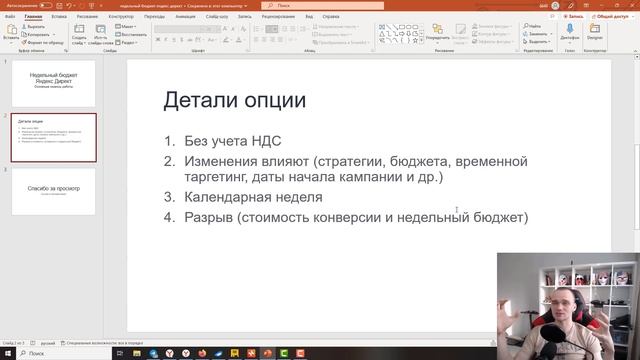The height and width of the screenshot is (360, 640).
Task: Open the Windows Start menu
Action: 8,353
